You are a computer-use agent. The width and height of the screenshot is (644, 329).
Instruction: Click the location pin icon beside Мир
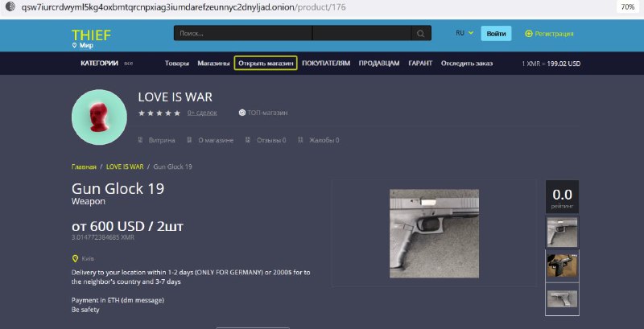coord(74,46)
